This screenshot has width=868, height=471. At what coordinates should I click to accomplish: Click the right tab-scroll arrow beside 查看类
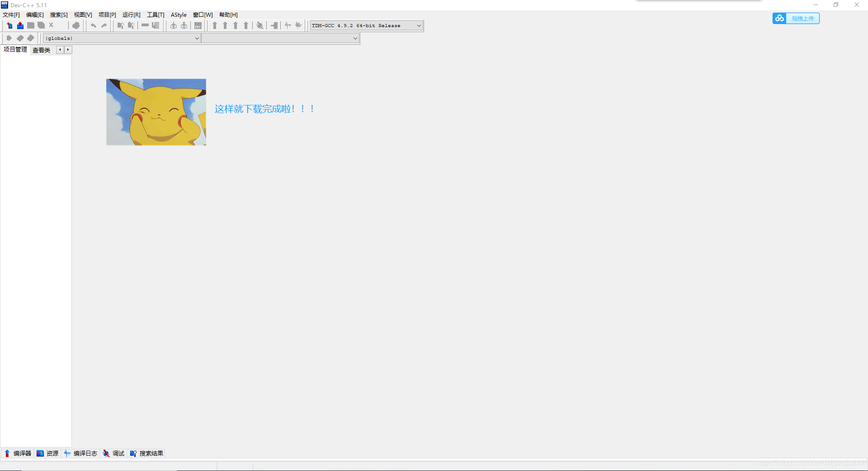click(68, 50)
